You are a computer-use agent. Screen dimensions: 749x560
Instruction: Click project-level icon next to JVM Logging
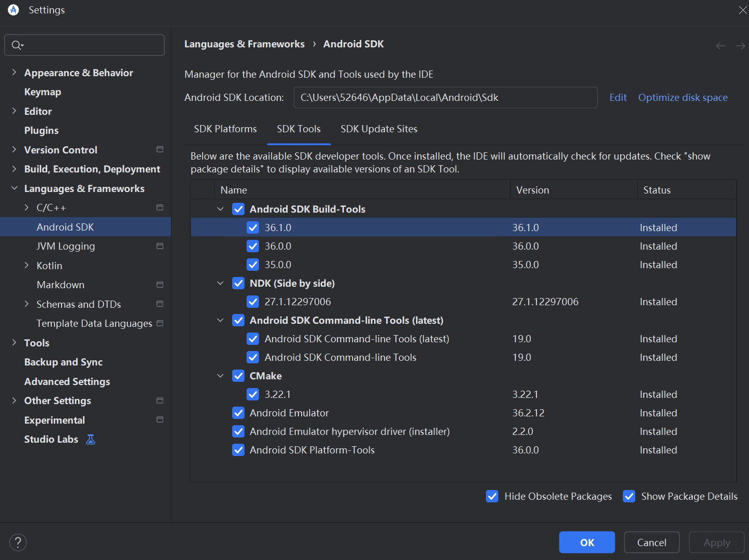(160, 246)
